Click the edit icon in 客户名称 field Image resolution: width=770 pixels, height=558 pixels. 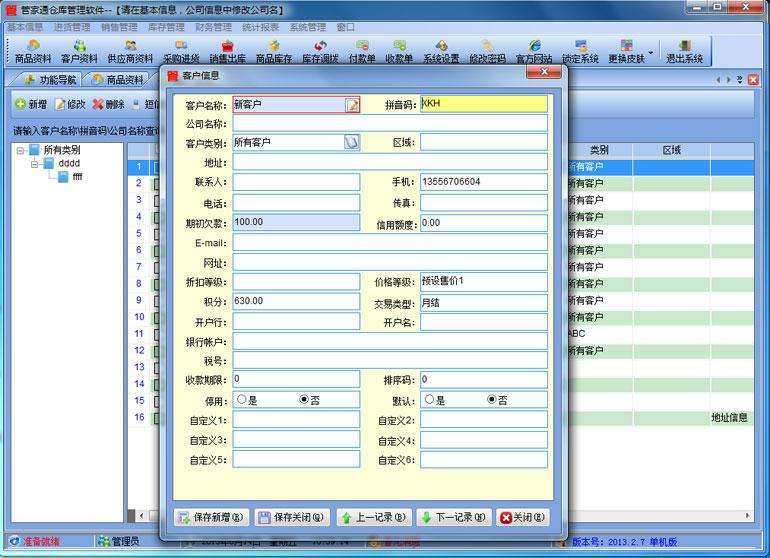[352, 105]
